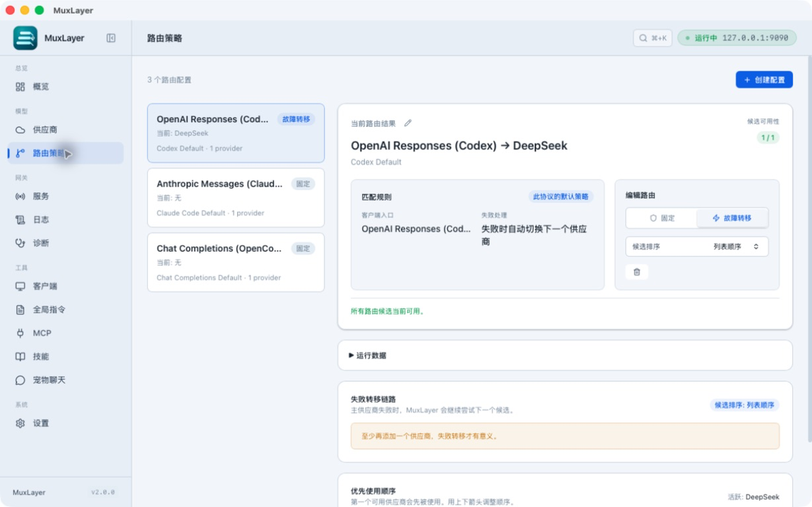Delete route with the trash icon

point(637,272)
